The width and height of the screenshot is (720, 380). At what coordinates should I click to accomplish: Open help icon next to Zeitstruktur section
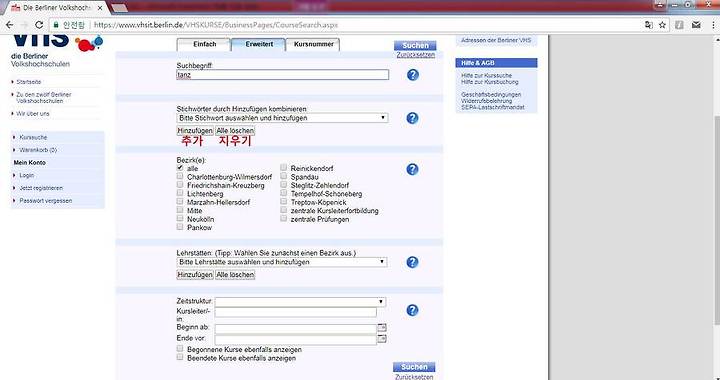tap(412, 310)
